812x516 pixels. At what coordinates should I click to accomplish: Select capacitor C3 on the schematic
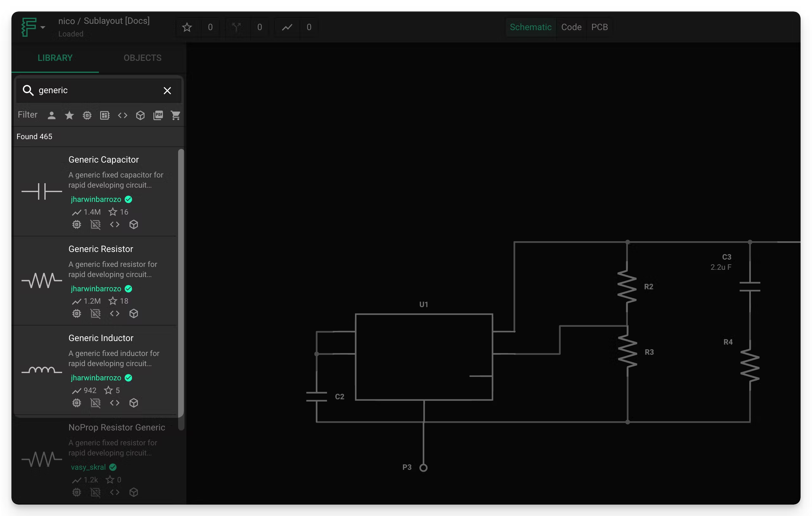pos(750,287)
